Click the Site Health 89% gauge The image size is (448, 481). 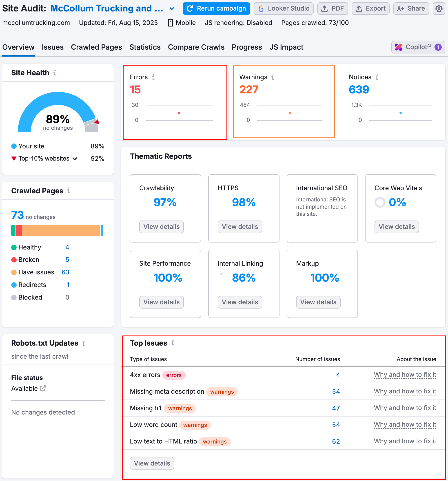click(58, 112)
